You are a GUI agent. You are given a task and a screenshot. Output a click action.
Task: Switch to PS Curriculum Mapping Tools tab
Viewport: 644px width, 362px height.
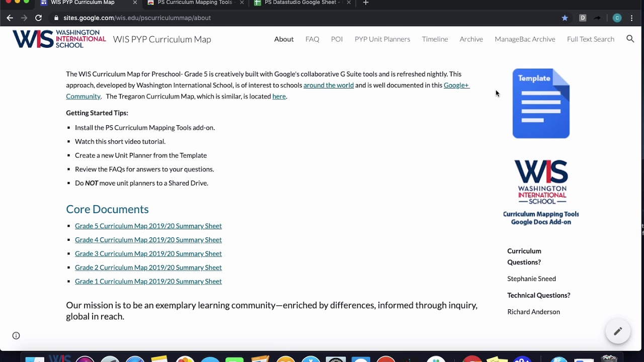click(x=195, y=3)
